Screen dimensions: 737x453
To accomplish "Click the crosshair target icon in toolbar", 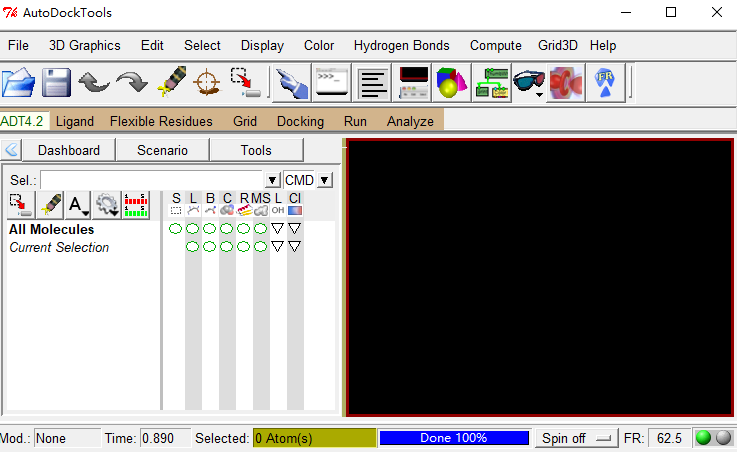I will (x=206, y=83).
